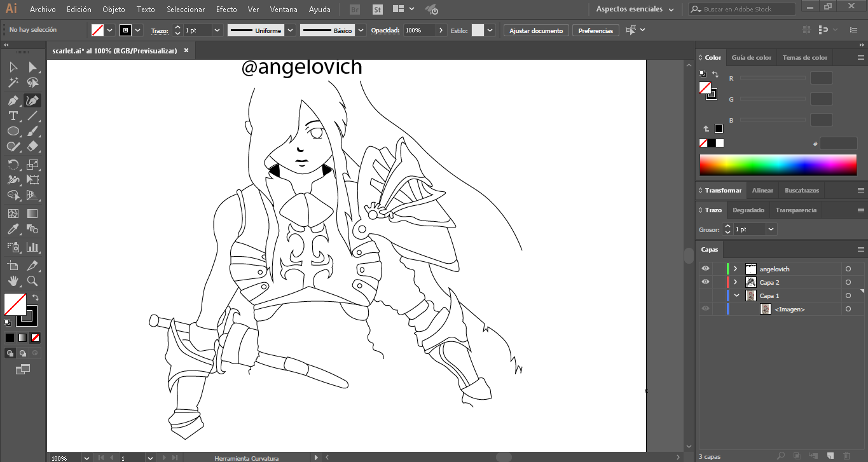Open the Básico brush definition dropdown
This screenshot has height=462, width=868.
click(361, 31)
